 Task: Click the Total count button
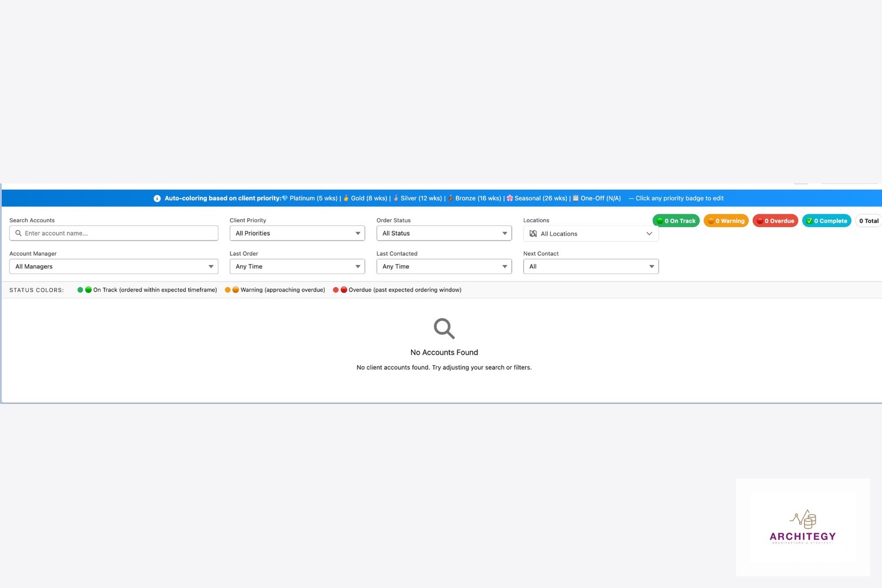pos(868,221)
